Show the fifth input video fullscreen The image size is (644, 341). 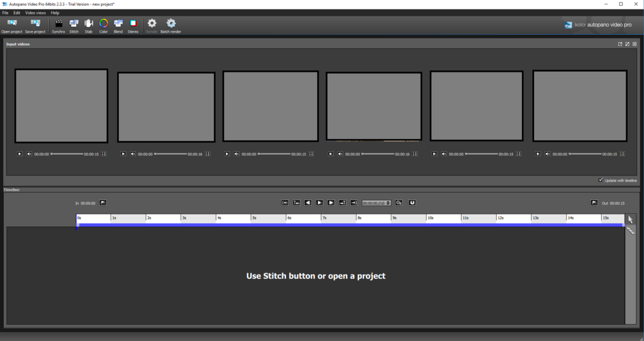(519, 154)
